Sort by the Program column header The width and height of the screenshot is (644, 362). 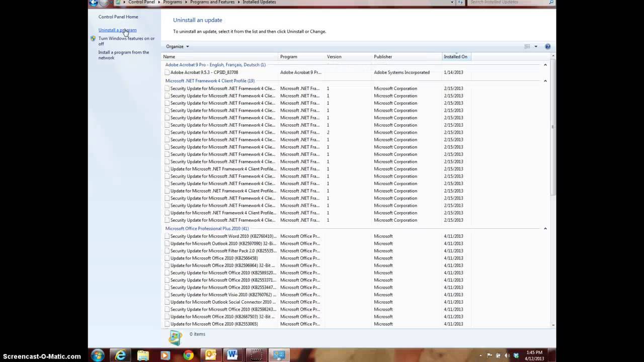(x=302, y=57)
